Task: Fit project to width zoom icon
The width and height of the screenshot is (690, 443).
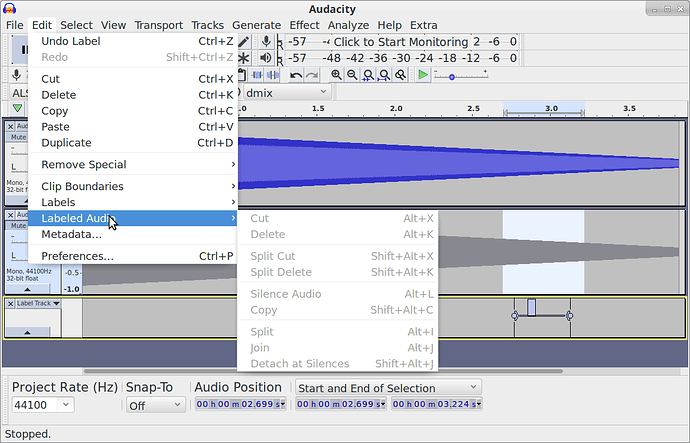Action: pyautogui.click(x=384, y=75)
